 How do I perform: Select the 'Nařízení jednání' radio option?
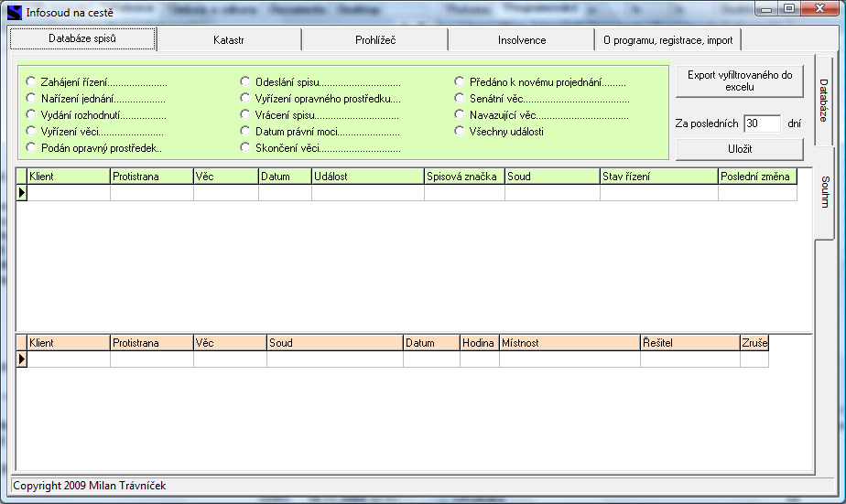32,98
